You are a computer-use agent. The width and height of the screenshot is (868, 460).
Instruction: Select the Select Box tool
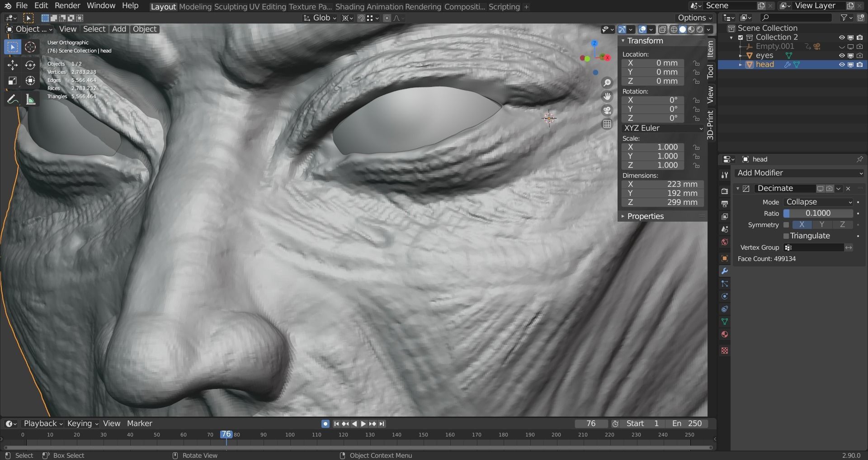point(12,47)
